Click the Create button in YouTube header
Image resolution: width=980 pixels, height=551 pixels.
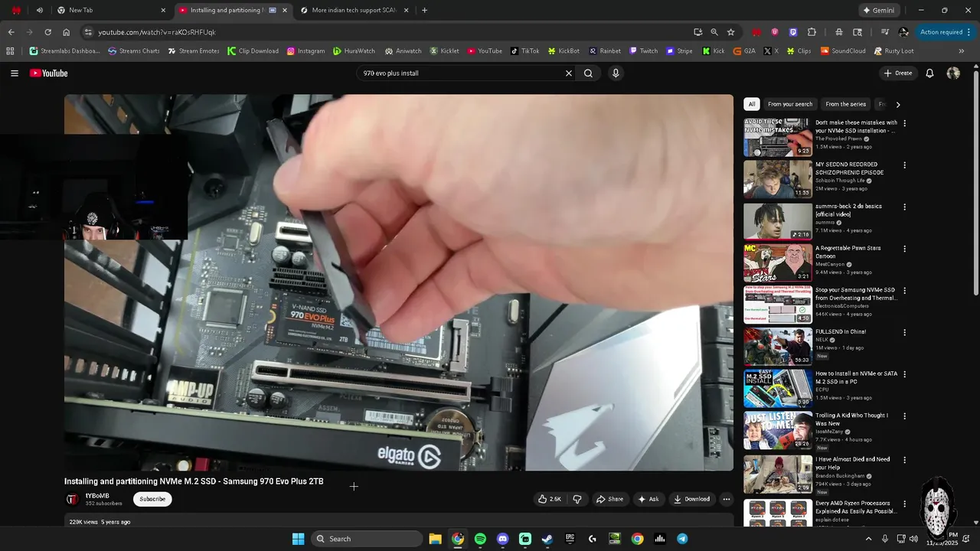(x=898, y=73)
